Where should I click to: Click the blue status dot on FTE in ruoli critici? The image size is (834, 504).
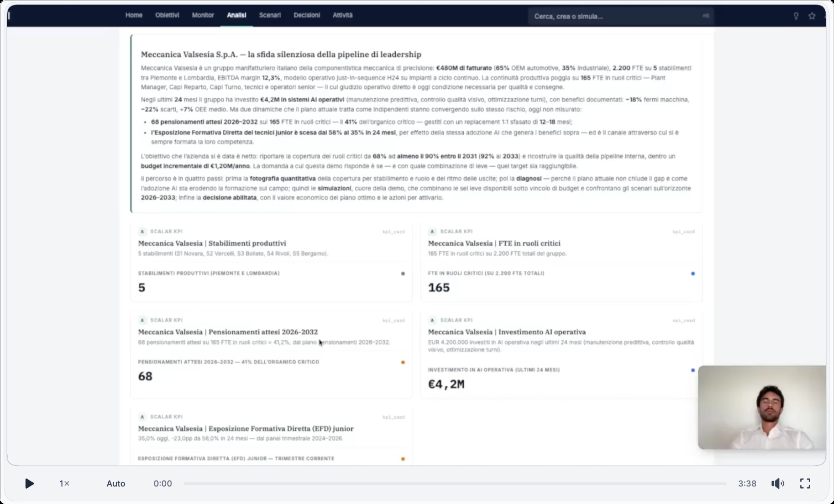click(693, 274)
